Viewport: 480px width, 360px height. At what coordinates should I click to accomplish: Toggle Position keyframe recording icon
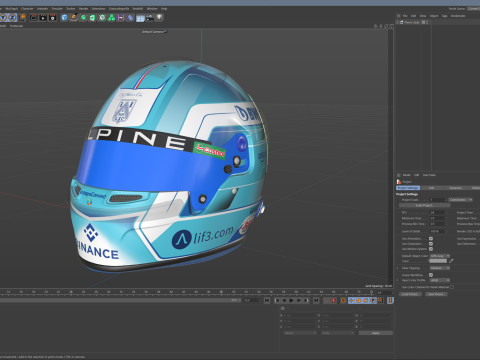pyautogui.click(x=351, y=300)
